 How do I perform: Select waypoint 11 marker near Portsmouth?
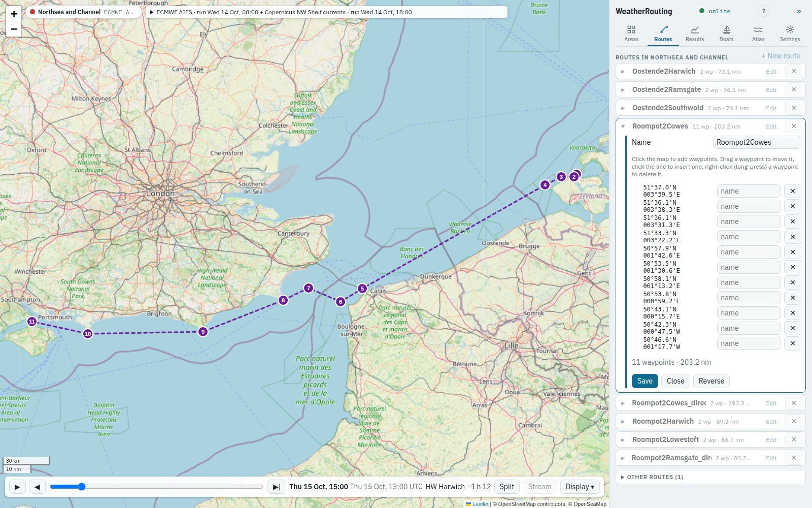32,321
